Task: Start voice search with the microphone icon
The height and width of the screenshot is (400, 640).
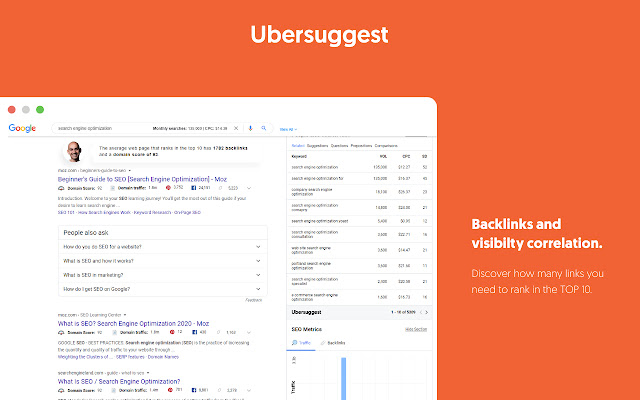Action: click(250, 128)
